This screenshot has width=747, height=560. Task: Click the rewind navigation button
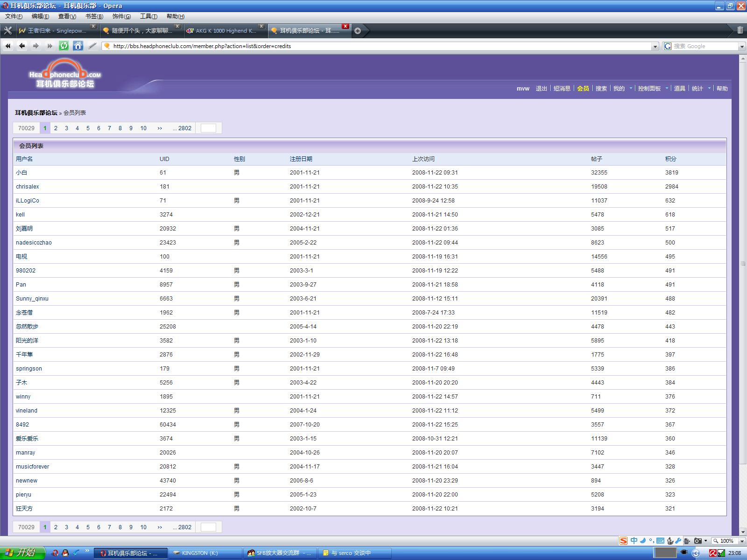tap(8, 46)
